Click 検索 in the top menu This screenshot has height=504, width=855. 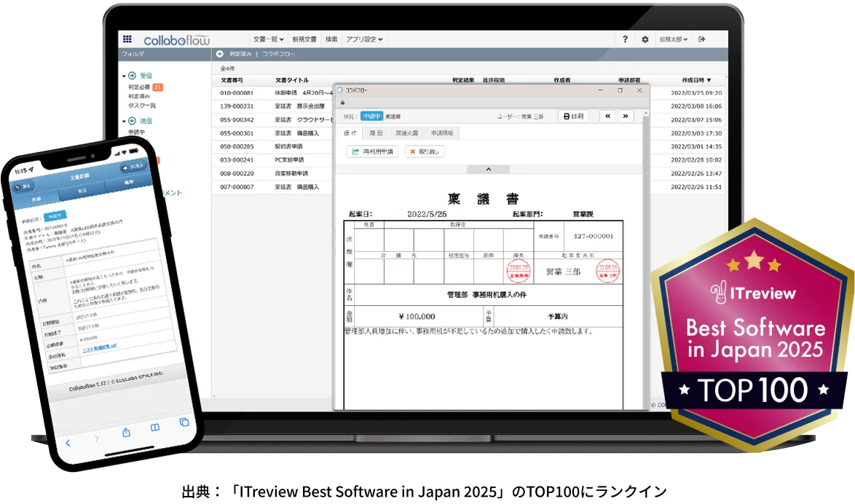(331, 39)
